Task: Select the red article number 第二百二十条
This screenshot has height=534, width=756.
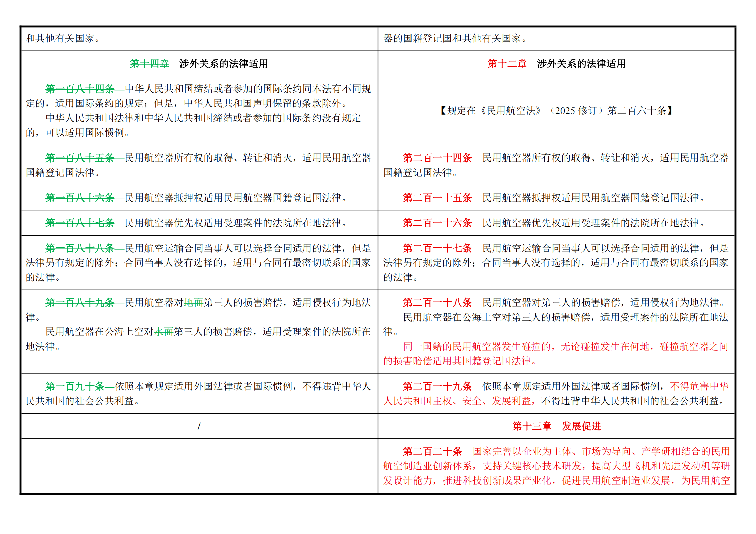Action: pos(432,451)
